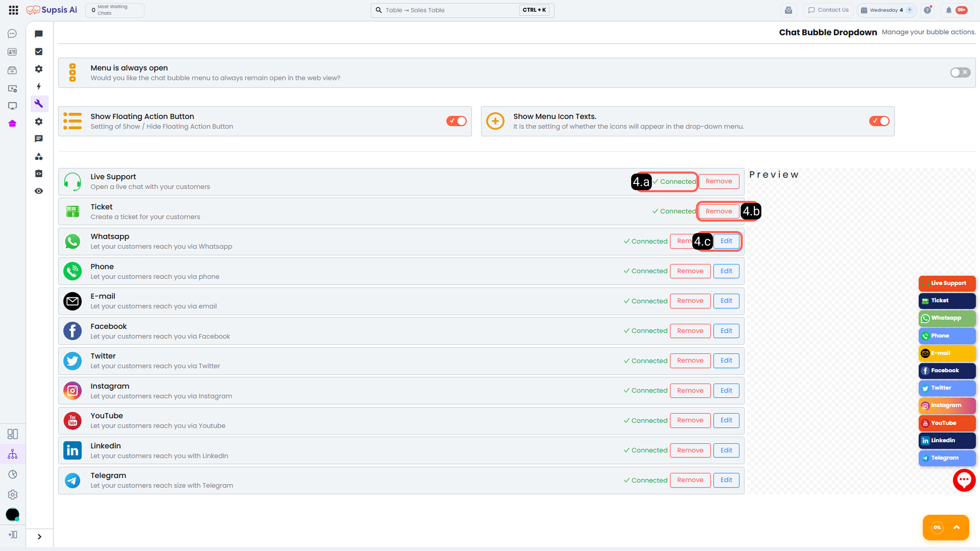This screenshot has height=551, width=980.
Task: Click the Linkedin entry in preview menu
Action: point(947,440)
